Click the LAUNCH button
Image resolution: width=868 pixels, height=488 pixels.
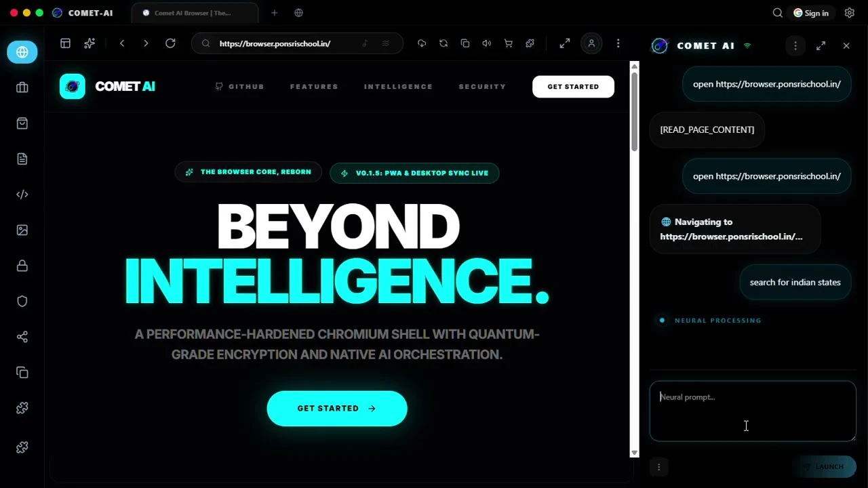click(x=824, y=466)
